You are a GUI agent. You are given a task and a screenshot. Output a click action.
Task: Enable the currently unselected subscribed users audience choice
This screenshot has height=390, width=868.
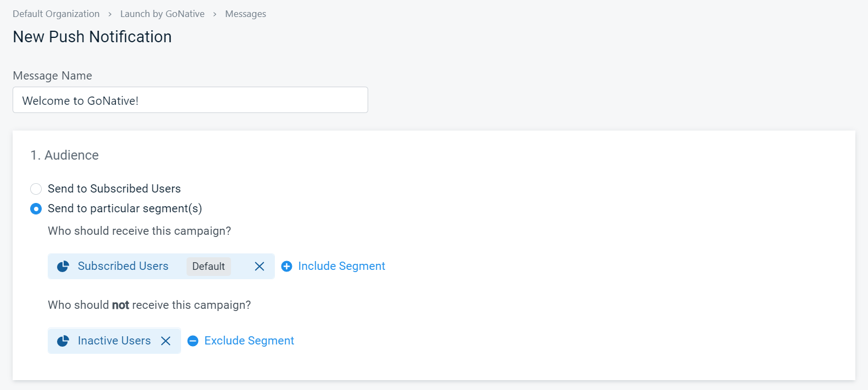tap(36, 189)
